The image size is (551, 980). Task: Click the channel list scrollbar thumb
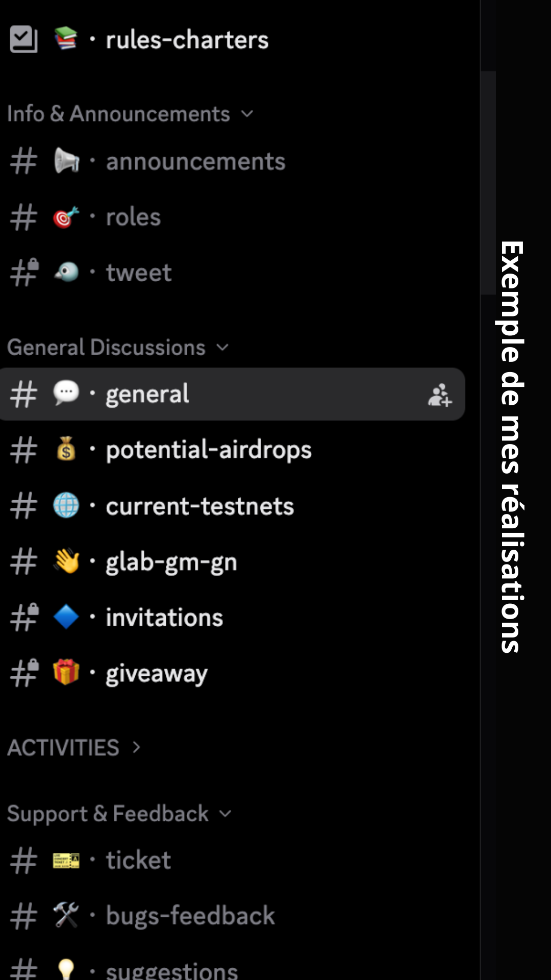(x=488, y=183)
